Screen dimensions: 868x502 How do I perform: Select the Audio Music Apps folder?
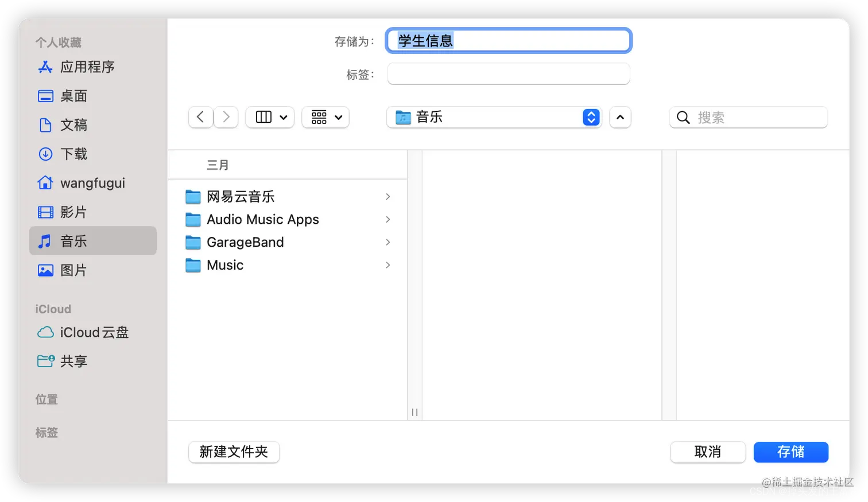262,219
